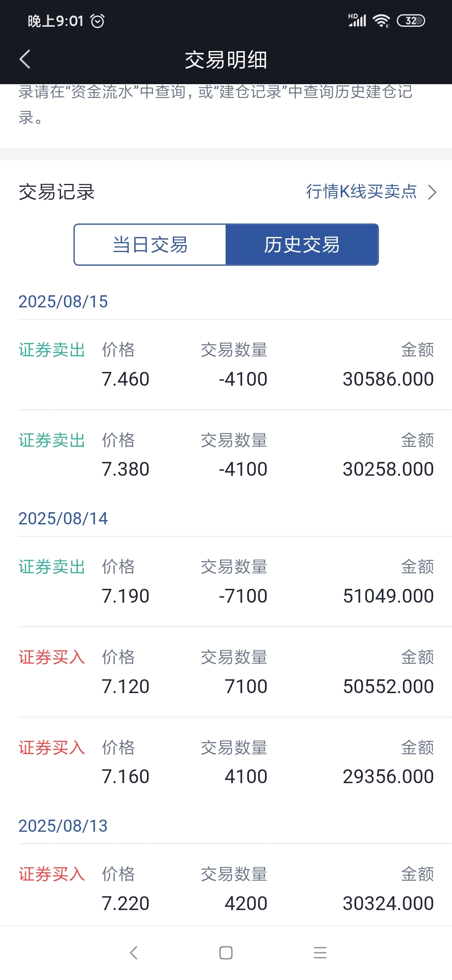Tap the Wi-Fi signal icon
The height and width of the screenshot is (980, 452).
tap(381, 21)
